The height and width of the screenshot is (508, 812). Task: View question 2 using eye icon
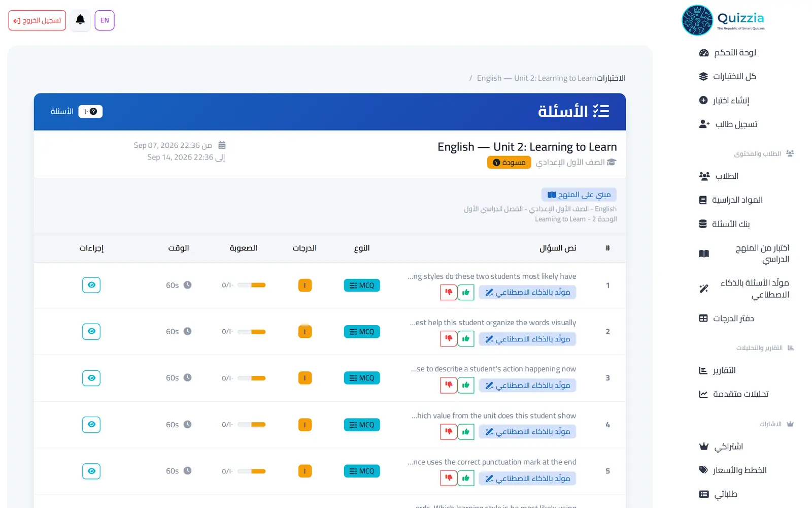pyautogui.click(x=91, y=331)
